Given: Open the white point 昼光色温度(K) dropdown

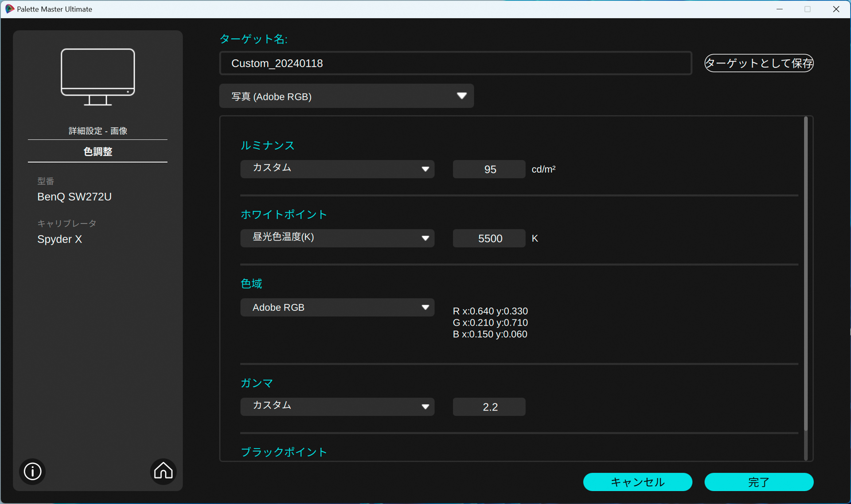Looking at the screenshot, I should coord(337,238).
